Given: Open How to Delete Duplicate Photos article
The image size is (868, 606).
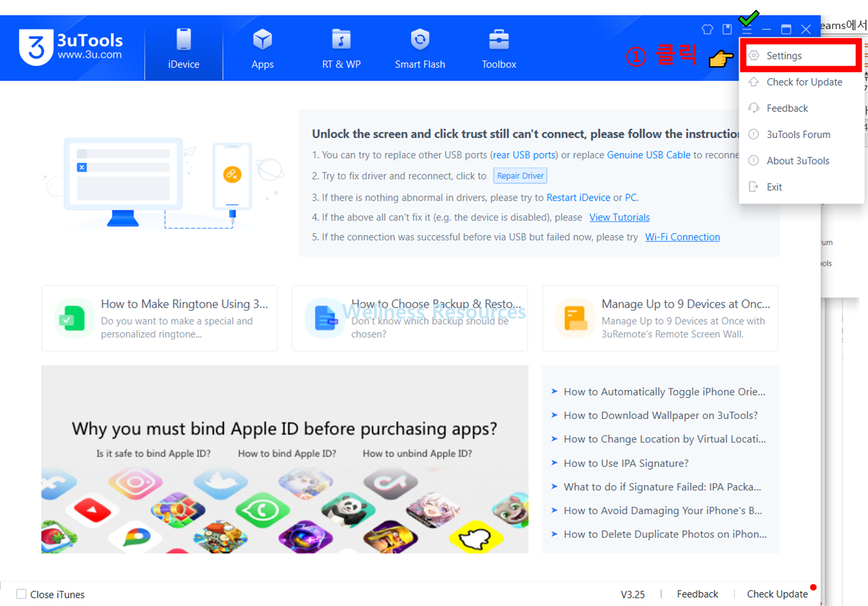Looking at the screenshot, I should (x=665, y=534).
